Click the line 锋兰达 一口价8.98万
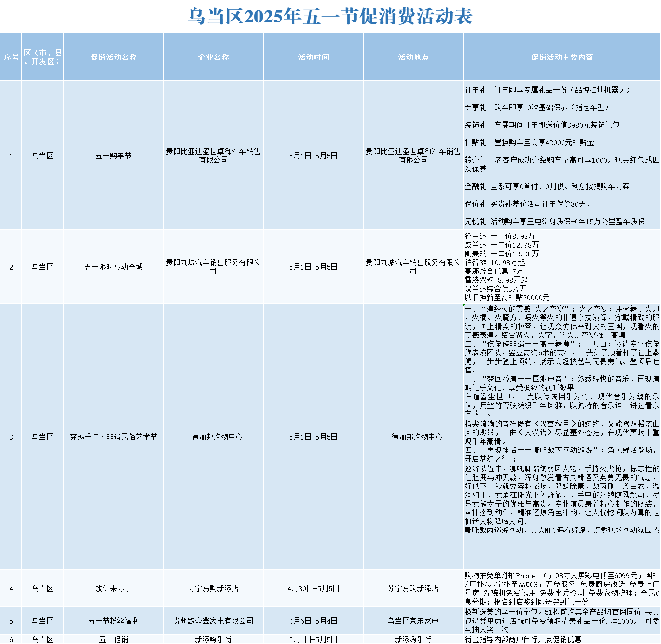 (500, 236)
